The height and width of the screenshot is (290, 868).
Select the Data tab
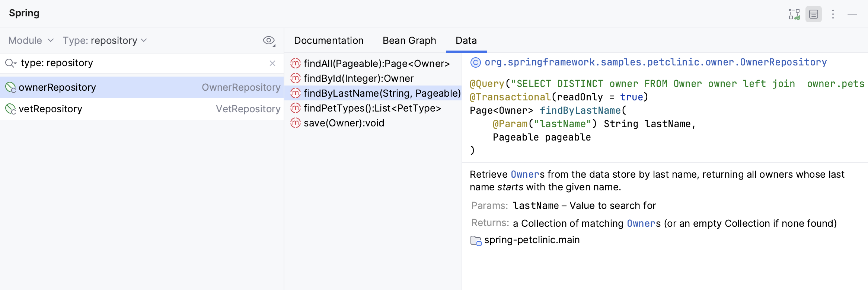click(x=466, y=41)
